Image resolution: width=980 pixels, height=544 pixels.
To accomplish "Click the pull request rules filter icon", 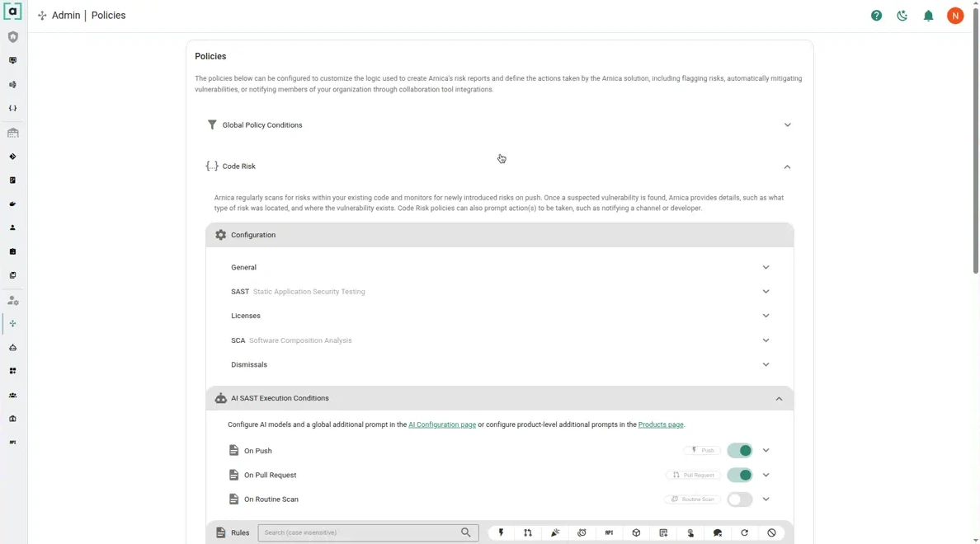I will pyautogui.click(x=528, y=533).
